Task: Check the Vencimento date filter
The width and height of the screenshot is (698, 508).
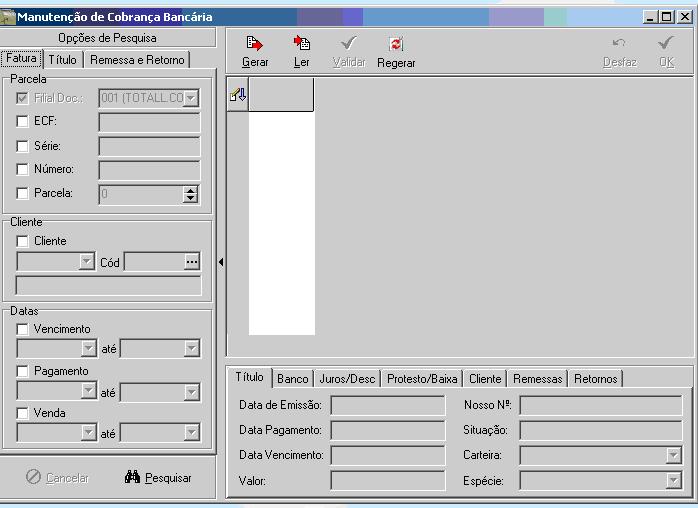Action: coord(23,329)
